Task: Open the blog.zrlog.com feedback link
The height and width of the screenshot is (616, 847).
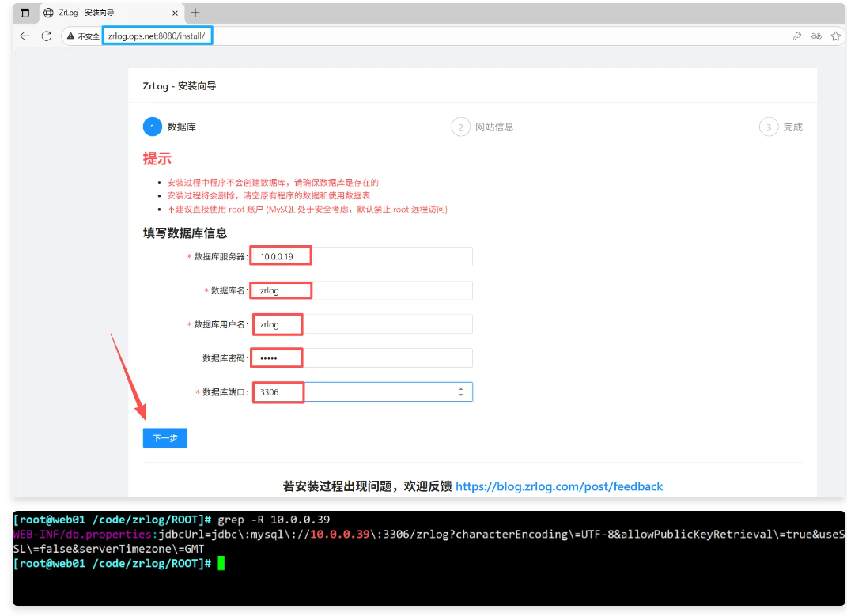Action: point(558,486)
